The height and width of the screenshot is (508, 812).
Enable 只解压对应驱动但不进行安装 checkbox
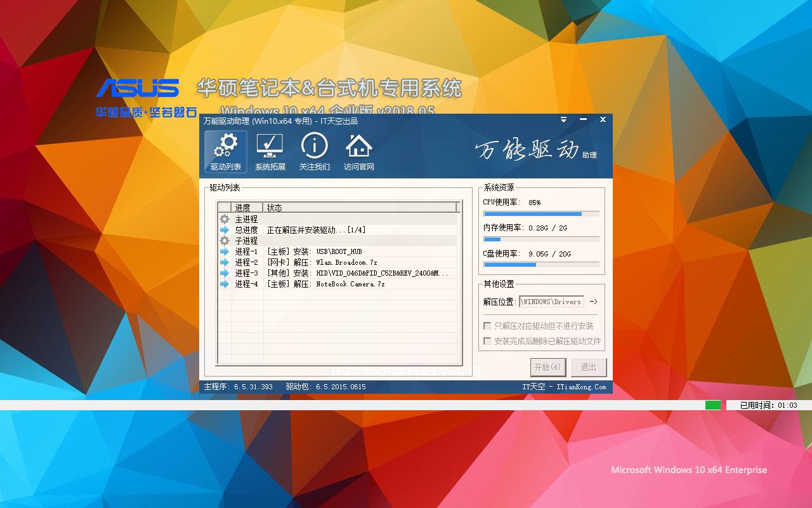coord(486,326)
